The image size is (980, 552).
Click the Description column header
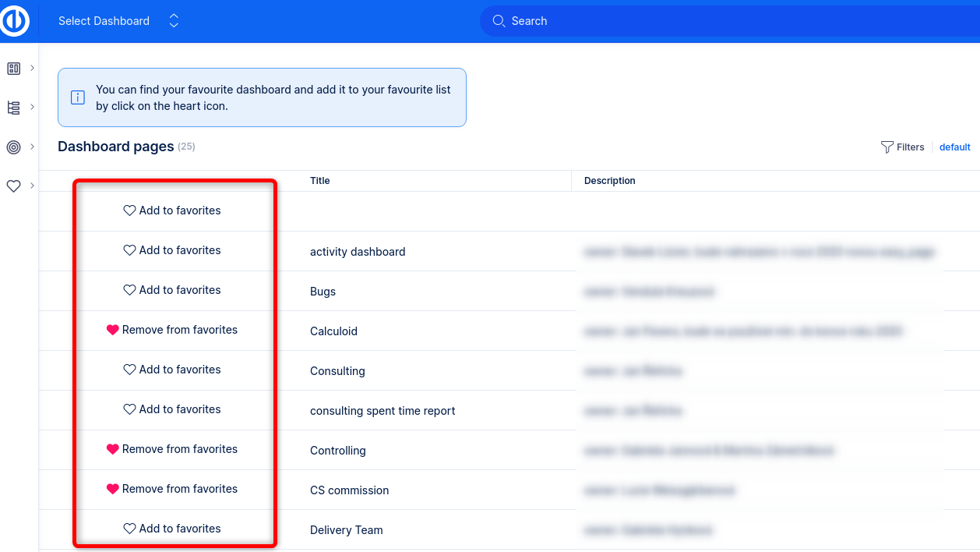click(610, 181)
